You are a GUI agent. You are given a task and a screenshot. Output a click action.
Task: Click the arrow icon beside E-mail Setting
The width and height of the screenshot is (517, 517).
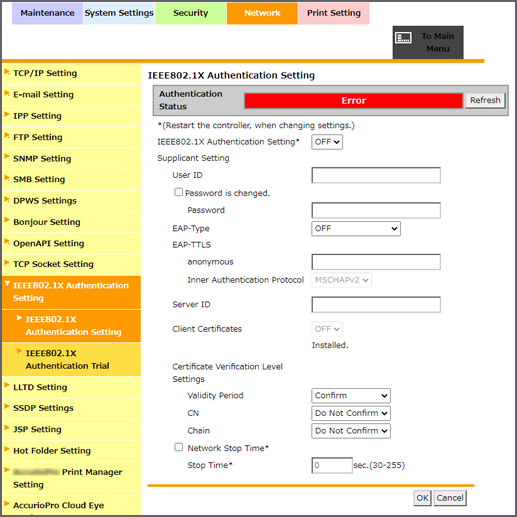pyautogui.click(x=7, y=93)
